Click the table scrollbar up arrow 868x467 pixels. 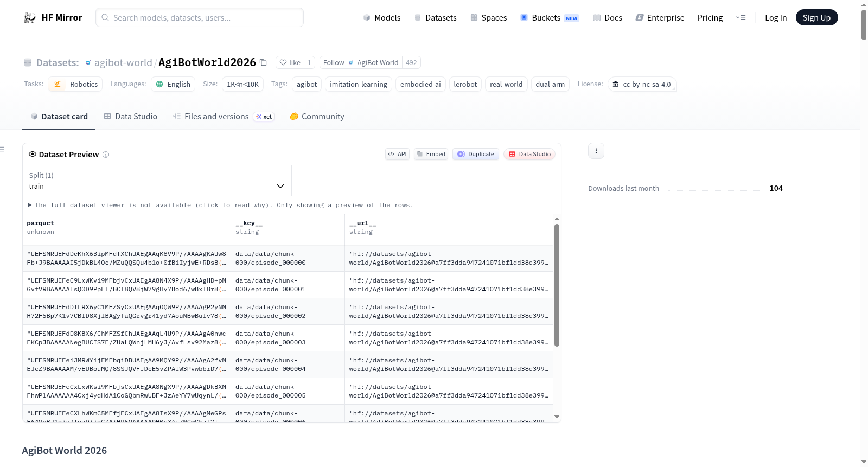pyautogui.click(x=557, y=219)
